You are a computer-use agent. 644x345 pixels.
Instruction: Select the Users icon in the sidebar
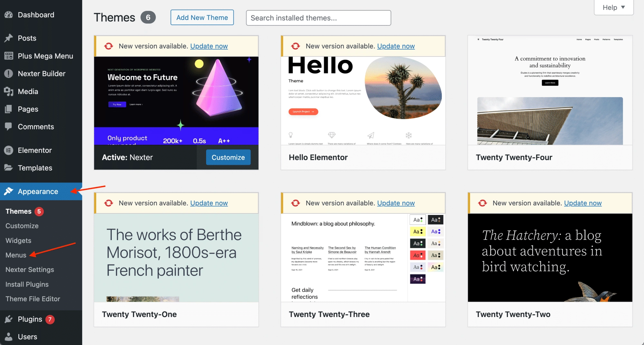[x=9, y=337]
